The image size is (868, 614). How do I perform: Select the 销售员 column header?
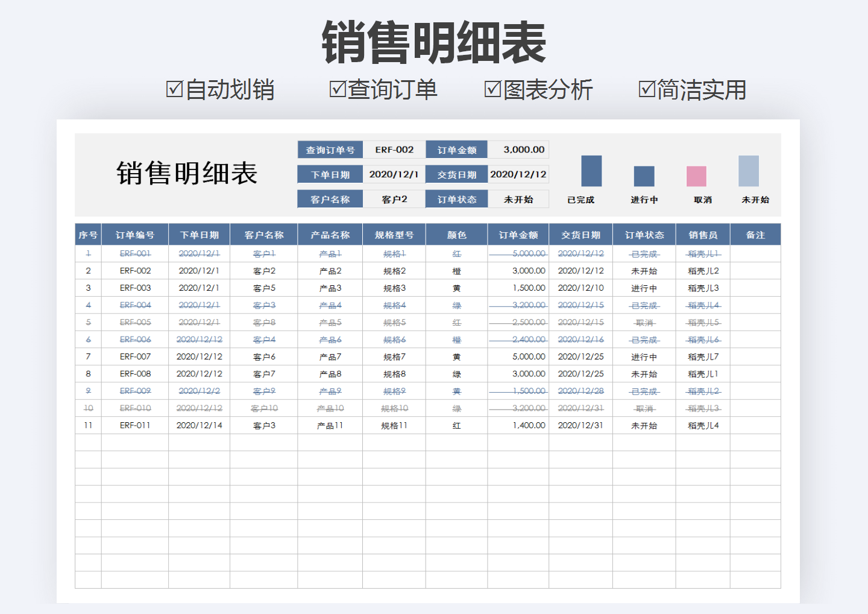[702, 234]
